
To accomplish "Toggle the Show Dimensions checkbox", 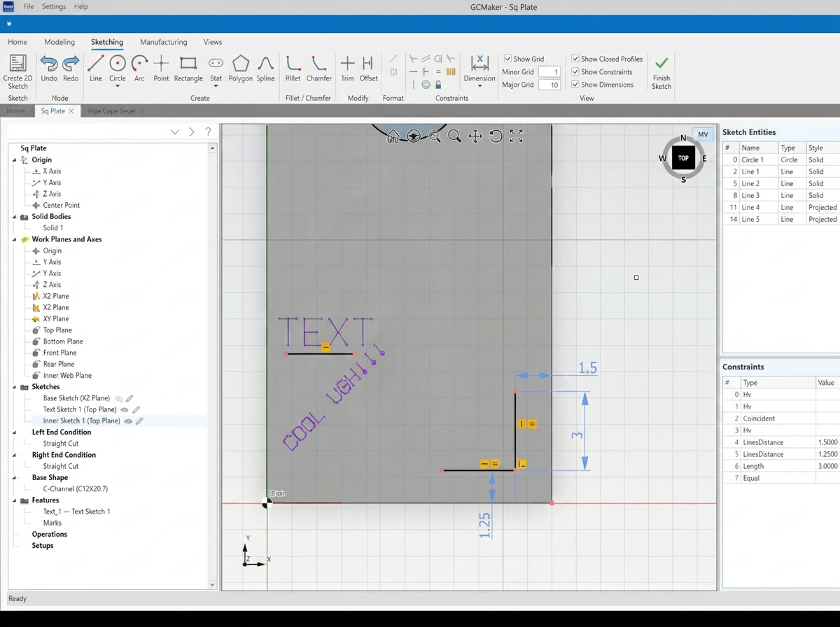I will click(575, 85).
